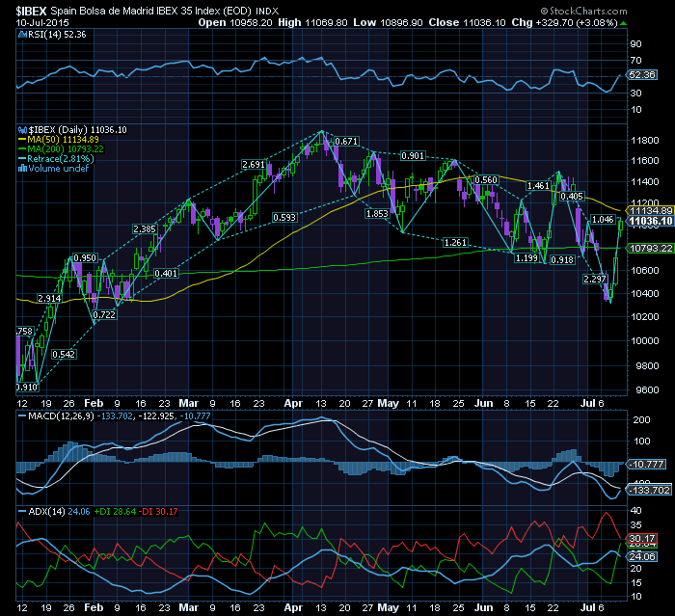The height and width of the screenshot is (616, 675).
Task: Click the StockCharts.com watermark text
Action: click(584, 11)
